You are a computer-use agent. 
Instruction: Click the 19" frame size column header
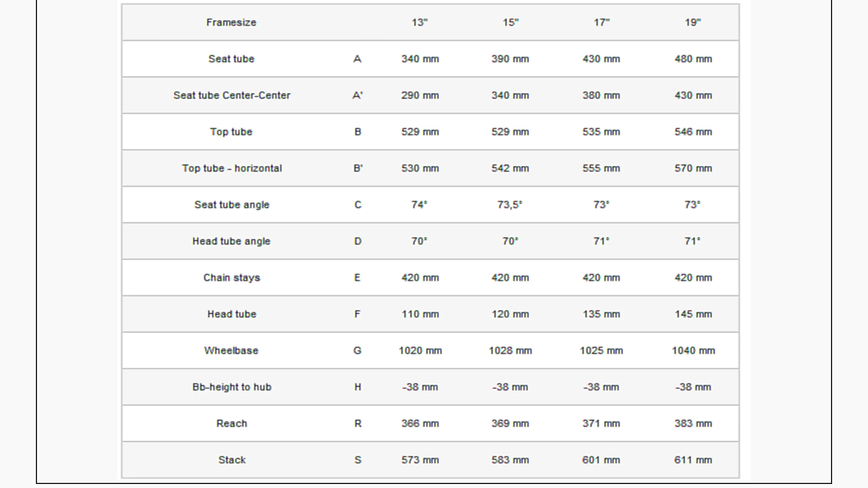point(693,22)
